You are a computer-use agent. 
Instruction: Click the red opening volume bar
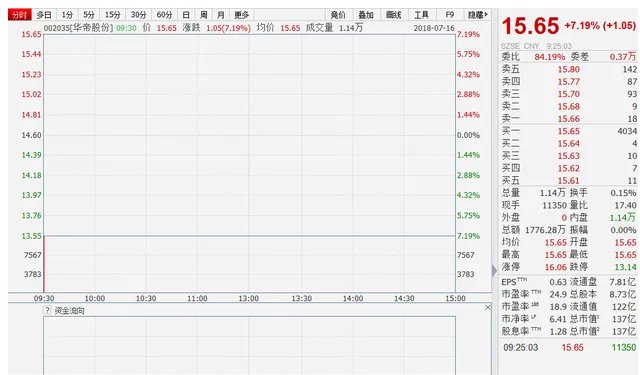[44, 264]
